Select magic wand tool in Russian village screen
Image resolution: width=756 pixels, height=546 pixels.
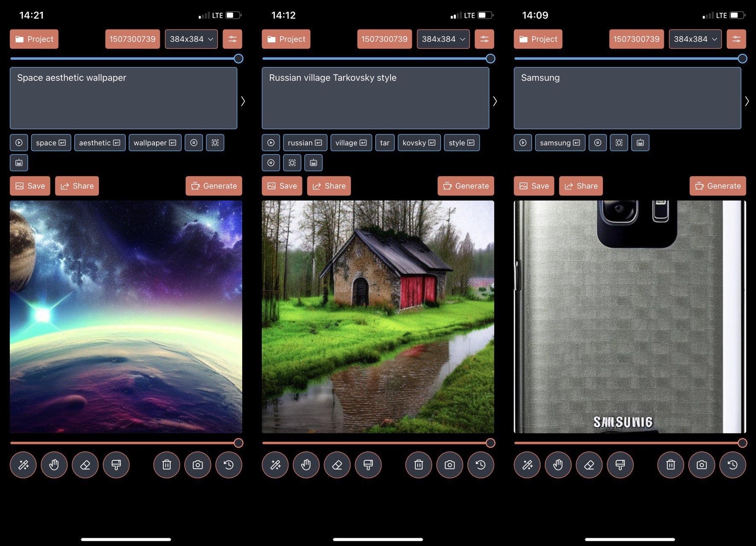pyautogui.click(x=275, y=465)
